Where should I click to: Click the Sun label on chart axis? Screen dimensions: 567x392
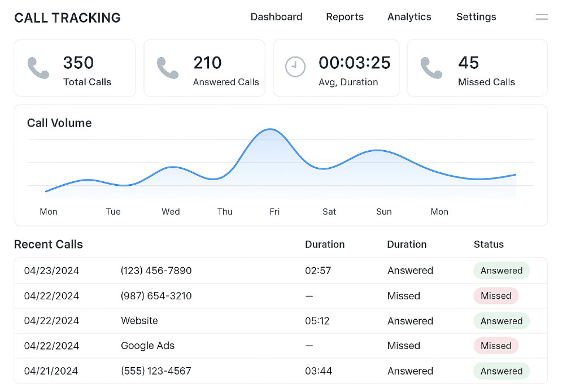point(383,212)
